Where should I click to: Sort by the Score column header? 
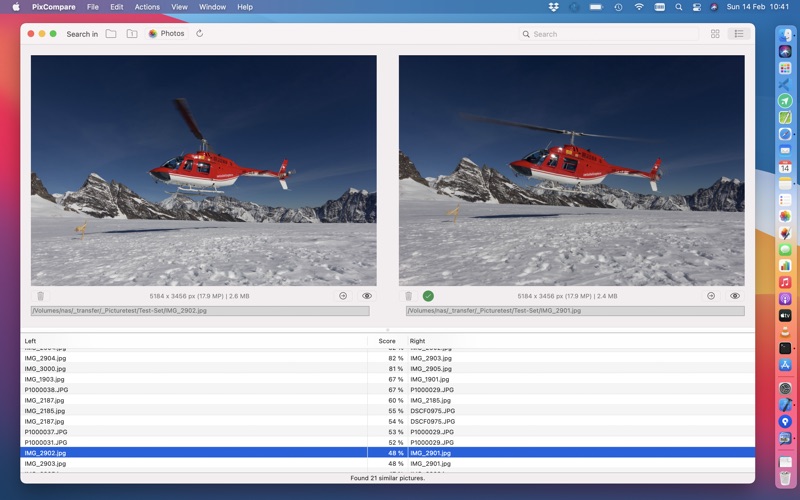[387, 341]
